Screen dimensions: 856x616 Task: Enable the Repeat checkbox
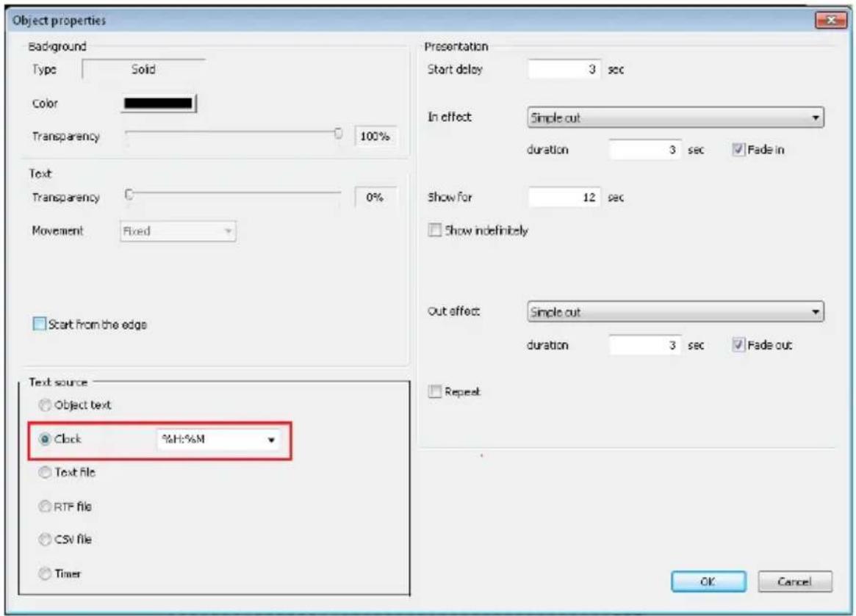click(x=434, y=392)
